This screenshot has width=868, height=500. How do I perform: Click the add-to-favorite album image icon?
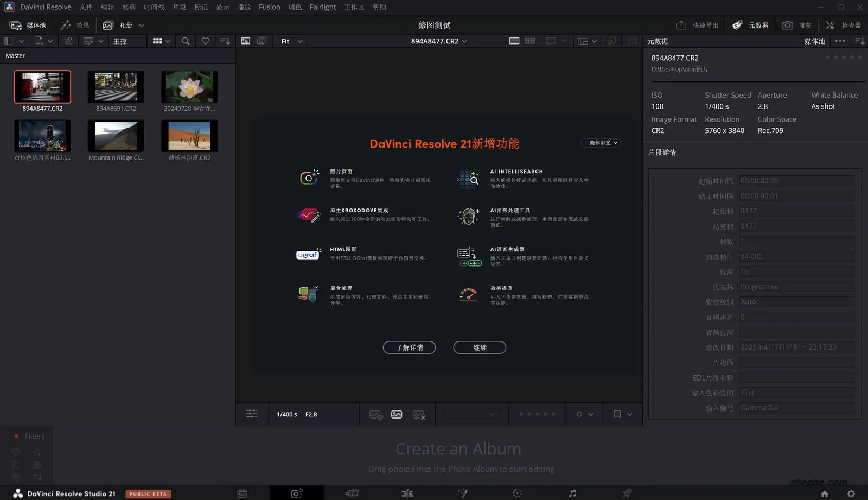(x=376, y=414)
